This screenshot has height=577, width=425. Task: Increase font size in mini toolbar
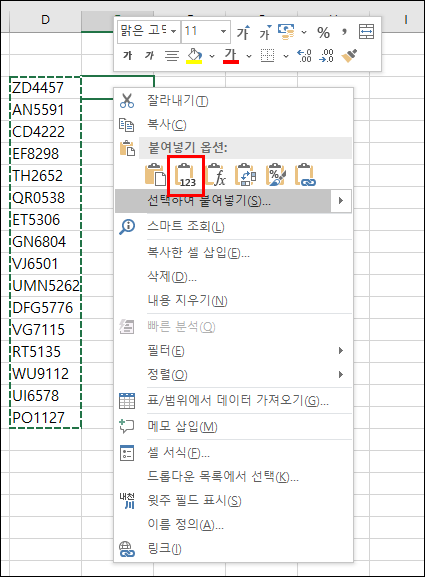point(243,32)
